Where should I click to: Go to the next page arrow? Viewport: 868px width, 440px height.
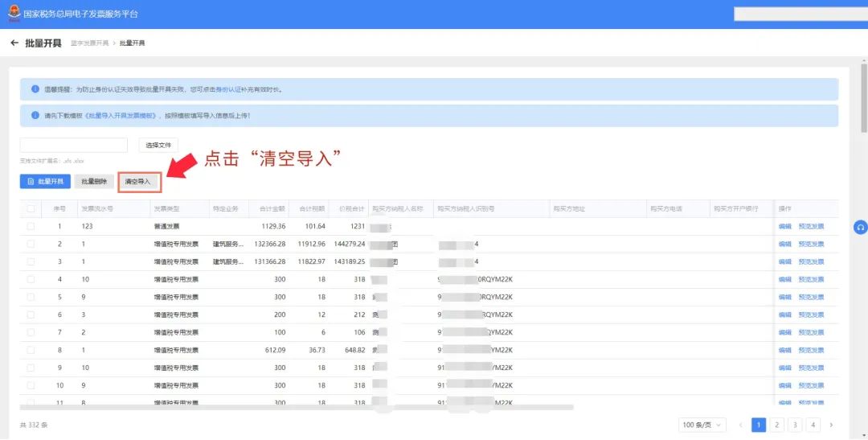[831, 425]
